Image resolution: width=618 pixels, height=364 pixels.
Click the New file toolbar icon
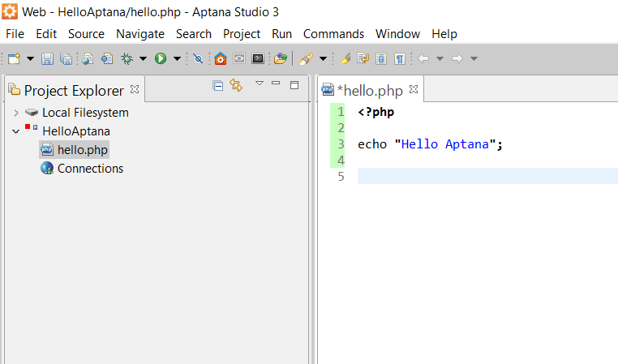click(x=14, y=58)
